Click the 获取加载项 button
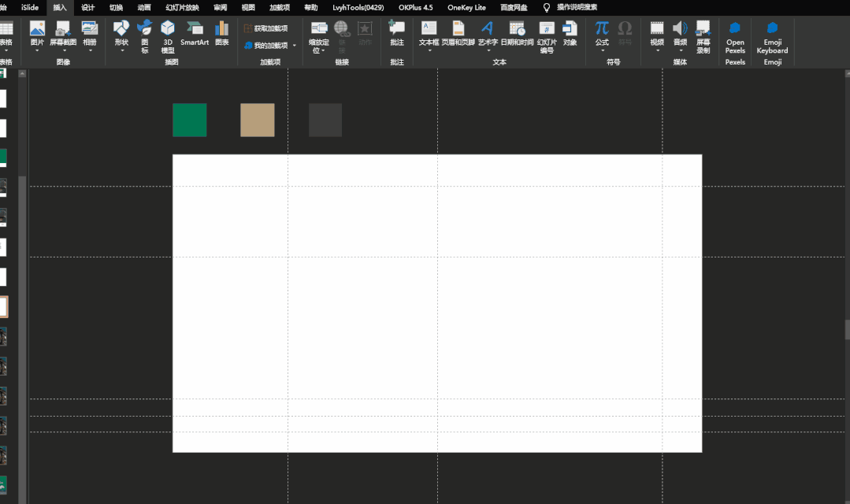Viewport: 850px width, 504px height. tap(265, 28)
